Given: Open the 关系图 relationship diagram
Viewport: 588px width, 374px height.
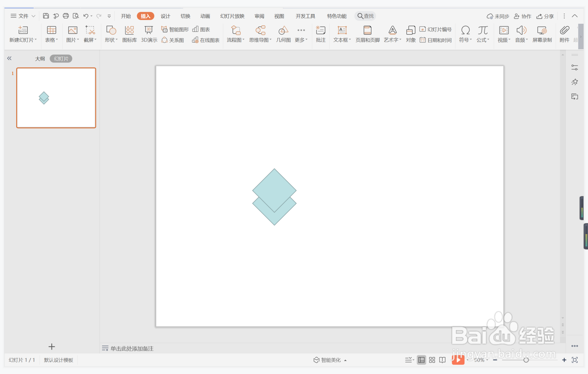Looking at the screenshot, I should 173,40.
